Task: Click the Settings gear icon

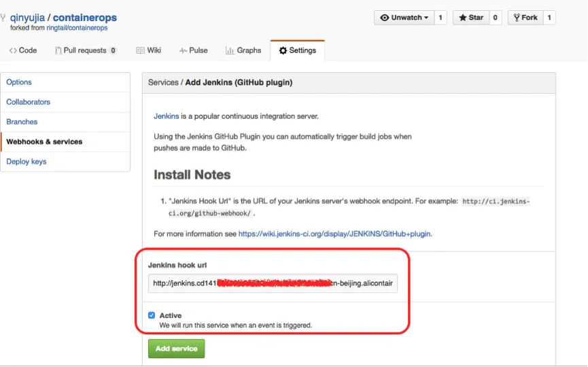Action: click(283, 50)
